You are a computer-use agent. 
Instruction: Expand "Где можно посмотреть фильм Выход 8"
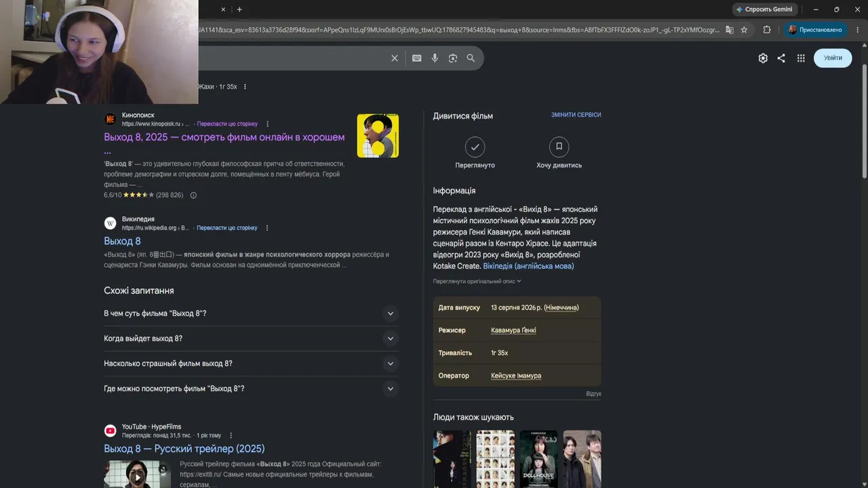pos(251,389)
